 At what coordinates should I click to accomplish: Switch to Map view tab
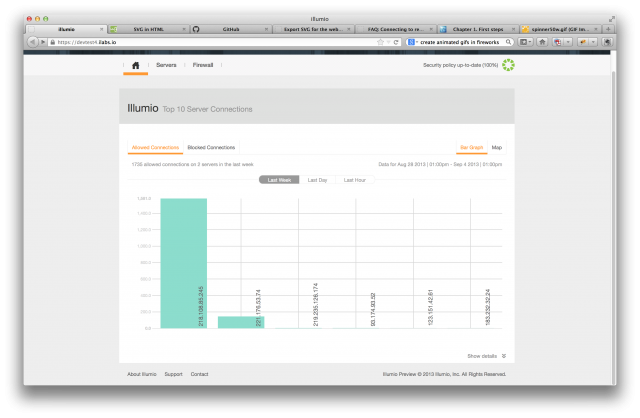497,147
